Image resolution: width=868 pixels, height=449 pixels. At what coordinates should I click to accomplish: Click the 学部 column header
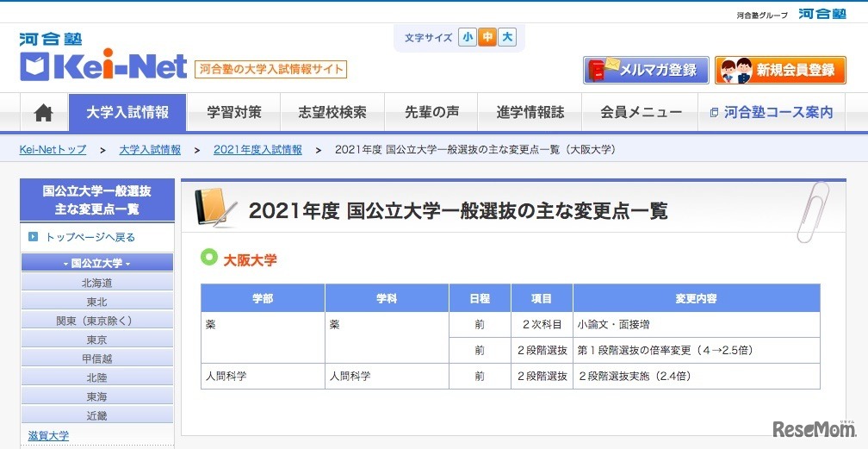(x=263, y=298)
